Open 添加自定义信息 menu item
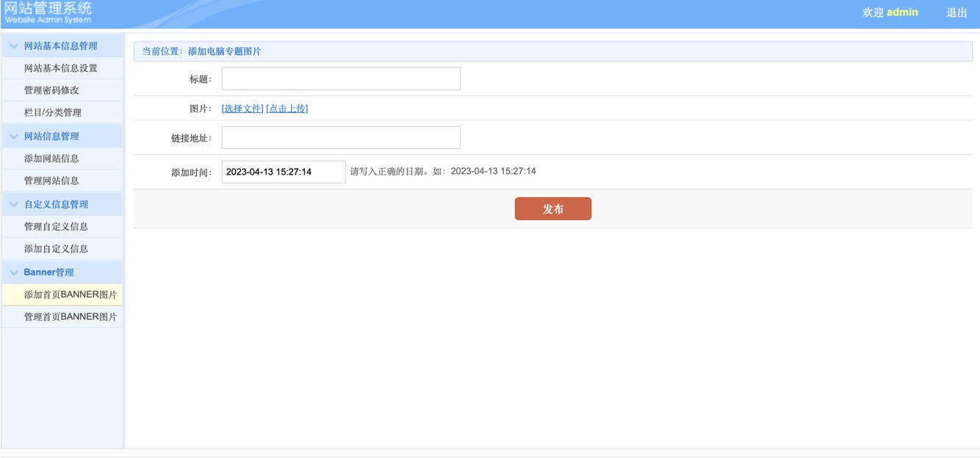Image resolution: width=980 pixels, height=458 pixels. (x=56, y=249)
